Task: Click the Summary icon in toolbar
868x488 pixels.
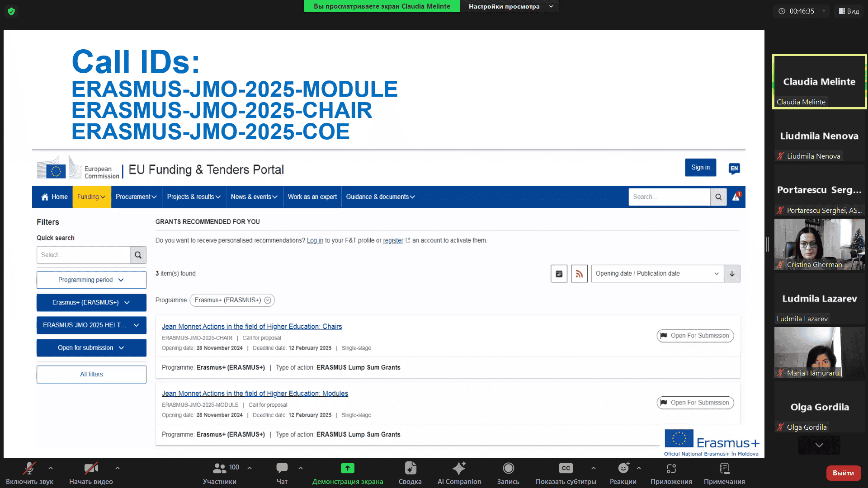Action: coord(410,468)
